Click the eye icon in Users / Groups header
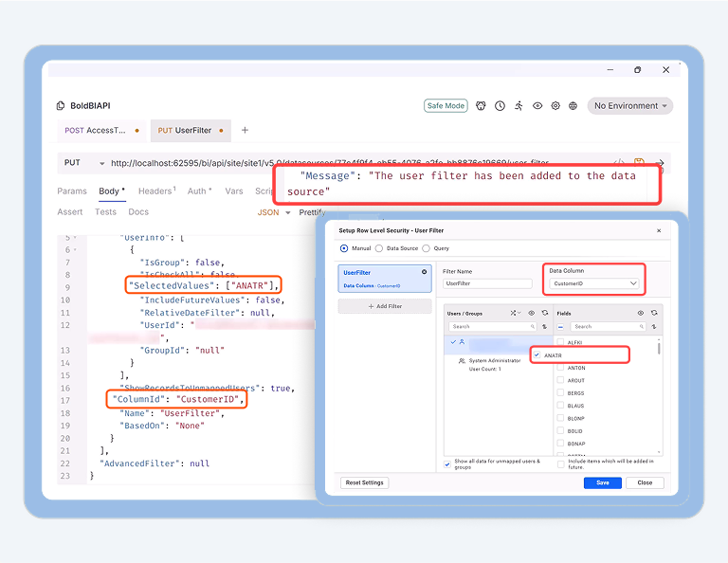 click(531, 313)
